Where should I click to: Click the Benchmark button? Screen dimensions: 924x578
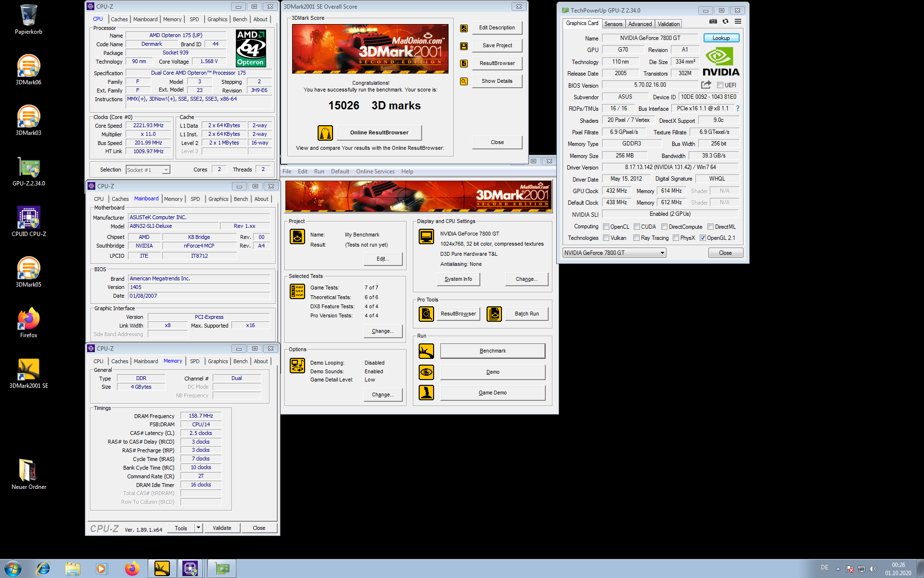(x=493, y=351)
